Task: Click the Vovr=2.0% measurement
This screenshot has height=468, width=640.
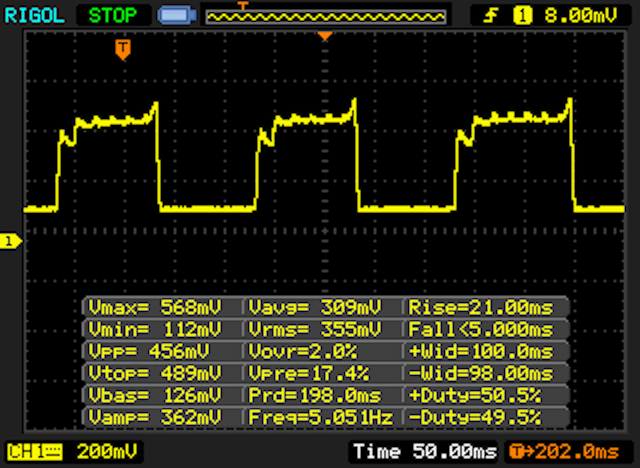Action: click(x=302, y=351)
